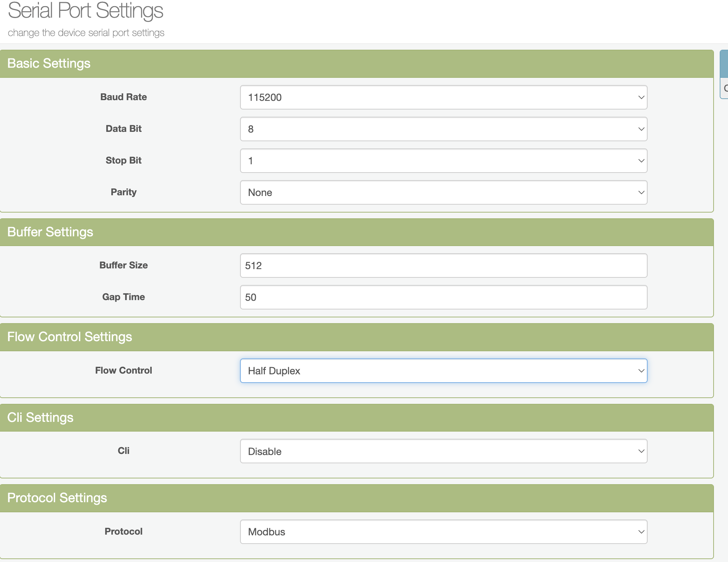Click the Cli Settings panel header
The image size is (728, 562).
coord(40,418)
